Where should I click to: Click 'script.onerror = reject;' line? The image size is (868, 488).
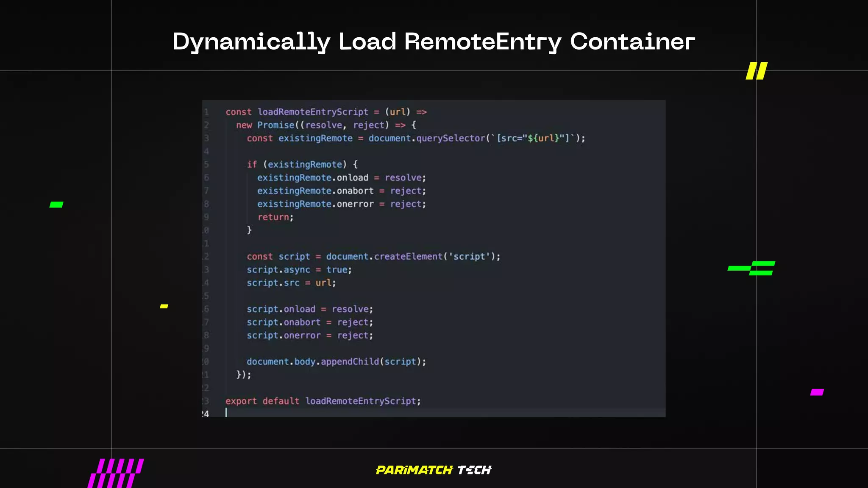(x=310, y=335)
